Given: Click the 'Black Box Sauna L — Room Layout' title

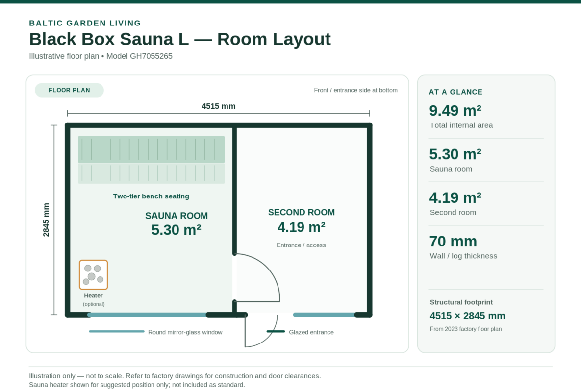Looking at the screenshot, I should click(x=180, y=39).
